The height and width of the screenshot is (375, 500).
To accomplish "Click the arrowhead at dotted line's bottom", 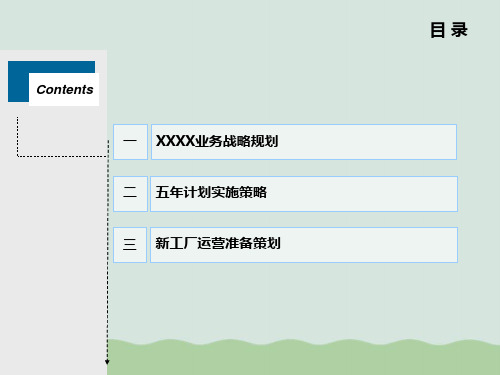I will (107, 362).
